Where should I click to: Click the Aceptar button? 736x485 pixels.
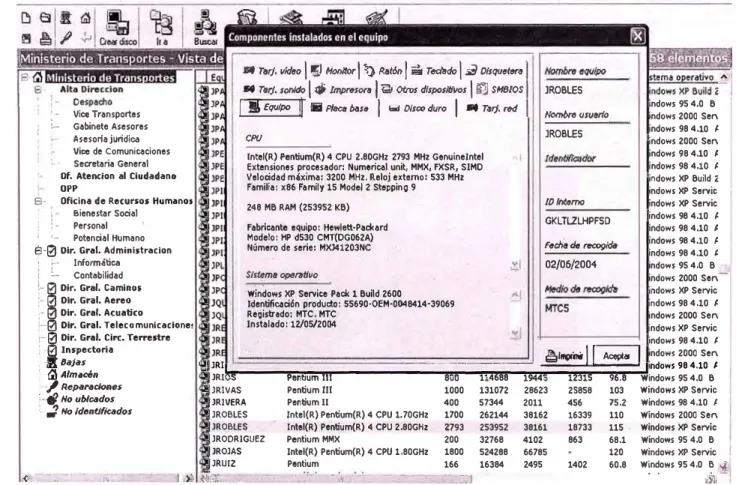pyautogui.click(x=616, y=356)
